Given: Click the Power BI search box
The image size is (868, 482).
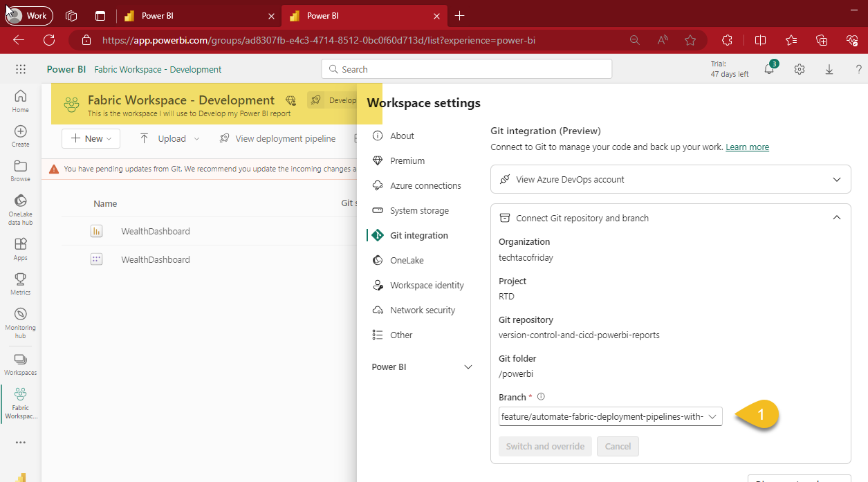Looking at the screenshot, I should [x=465, y=68].
